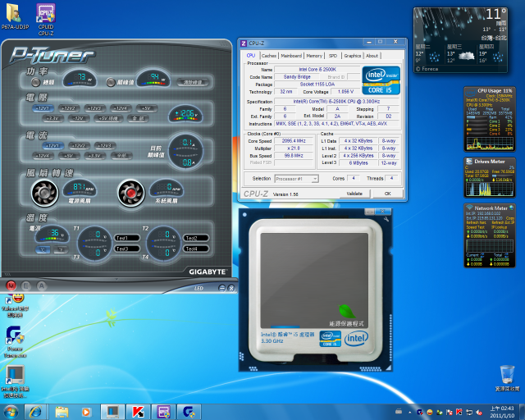Click the Validate button in CPU-Z
The height and width of the screenshot is (420, 525).
(x=354, y=194)
